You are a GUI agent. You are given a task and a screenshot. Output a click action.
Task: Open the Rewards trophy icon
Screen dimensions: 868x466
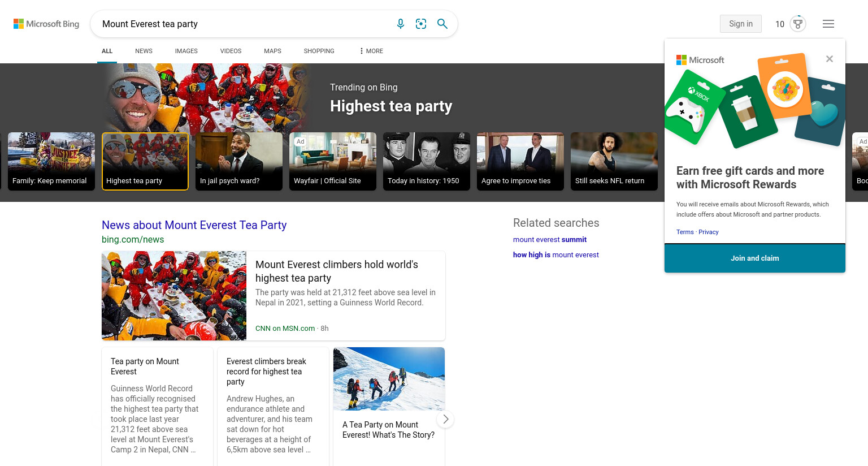[x=798, y=24]
